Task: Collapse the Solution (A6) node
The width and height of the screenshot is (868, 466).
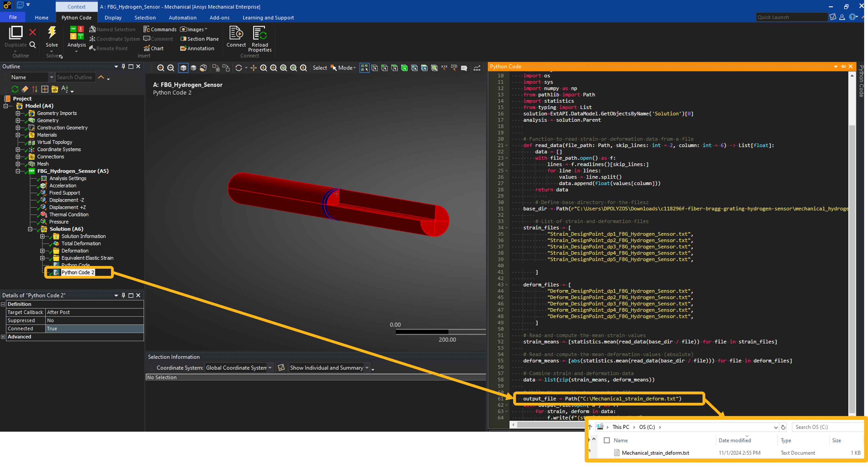Action: point(30,229)
